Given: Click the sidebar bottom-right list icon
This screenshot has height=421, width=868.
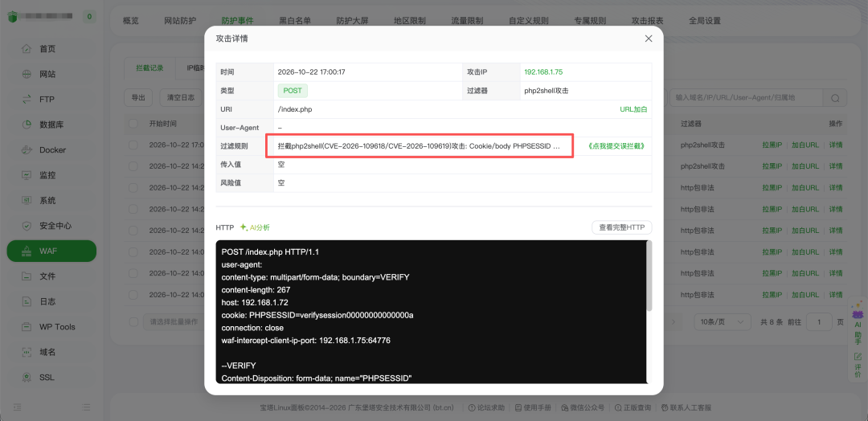Looking at the screenshot, I should 86,407.
